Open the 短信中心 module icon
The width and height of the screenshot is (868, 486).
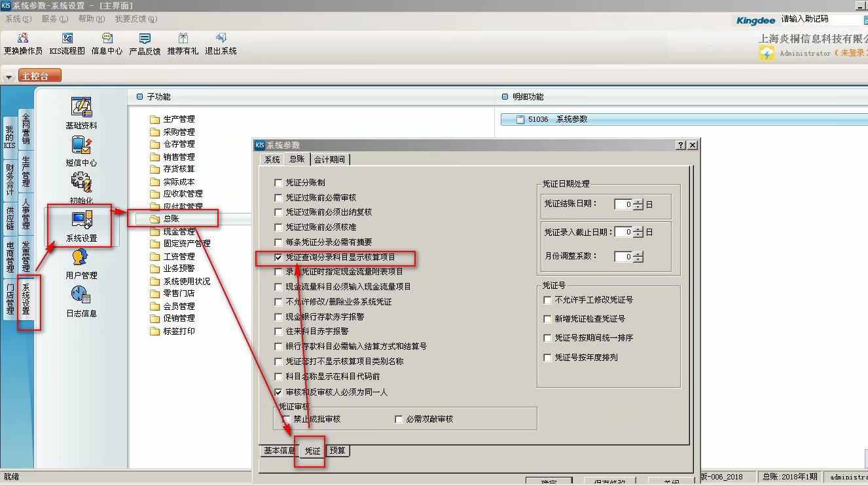point(81,151)
